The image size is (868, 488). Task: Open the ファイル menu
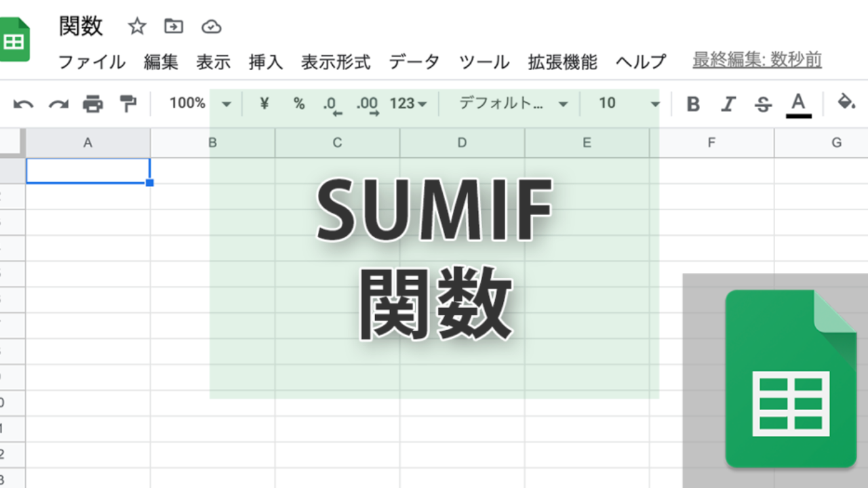(x=92, y=62)
